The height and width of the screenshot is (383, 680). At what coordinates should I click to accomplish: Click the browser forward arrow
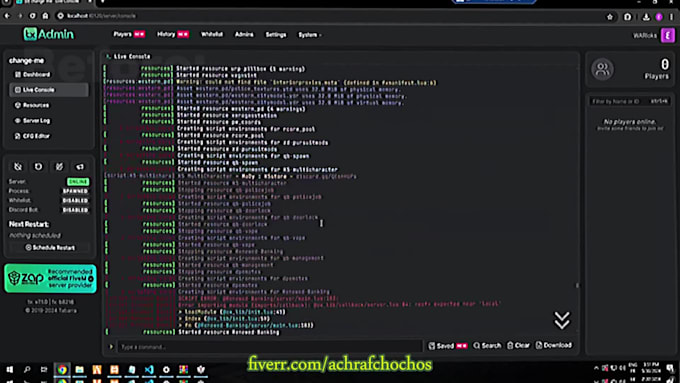(x=20, y=16)
